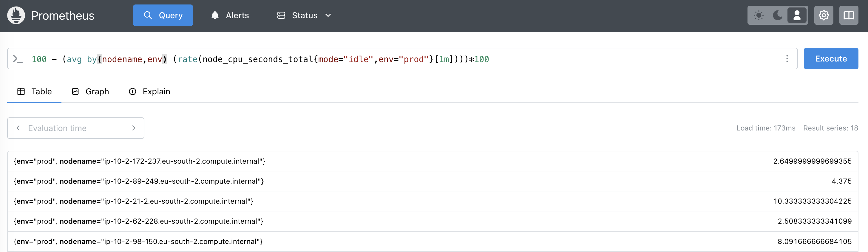The width and height of the screenshot is (868, 252).
Task: Click the Graph tab chart icon
Action: click(75, 92)
